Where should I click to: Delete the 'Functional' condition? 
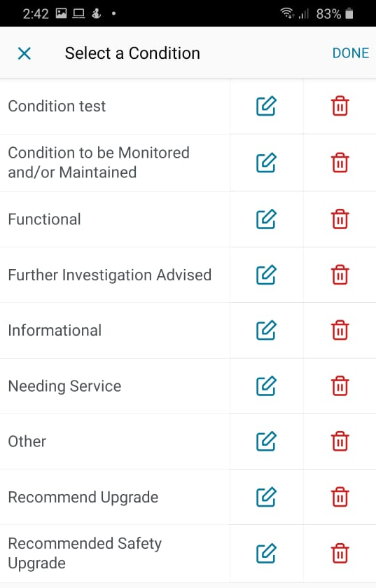340,219
